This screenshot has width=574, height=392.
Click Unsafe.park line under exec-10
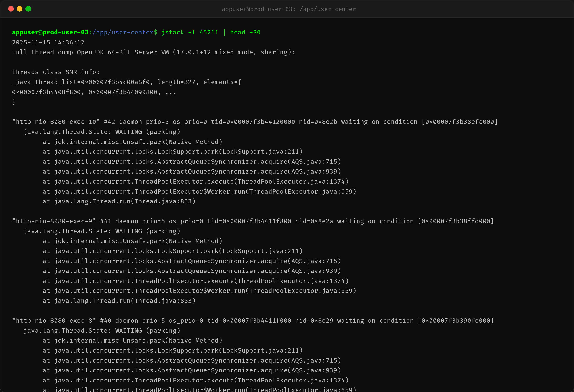click(x=132, y=142)
